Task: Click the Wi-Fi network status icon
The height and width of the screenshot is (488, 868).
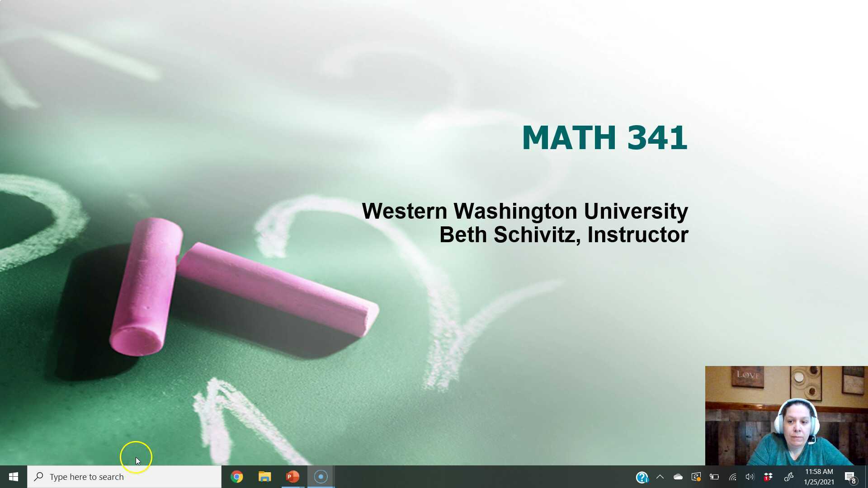Action: point(732,477)
